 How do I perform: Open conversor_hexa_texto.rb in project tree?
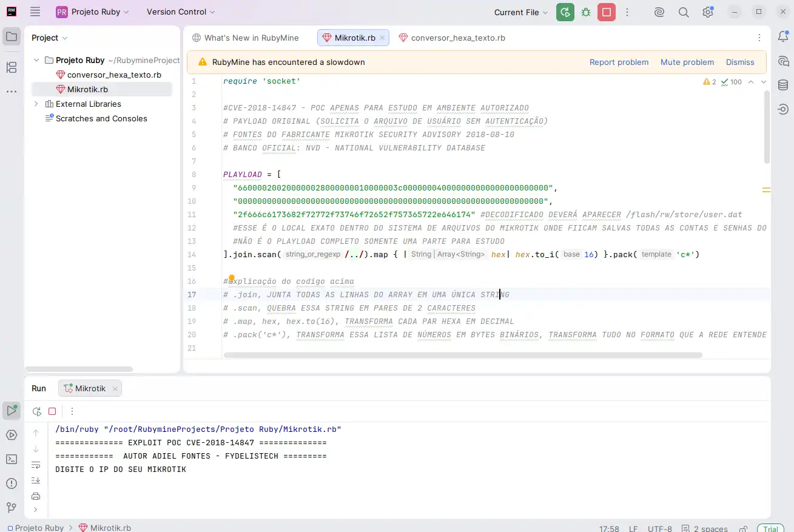pyautogui.click(x=108, y=75)
